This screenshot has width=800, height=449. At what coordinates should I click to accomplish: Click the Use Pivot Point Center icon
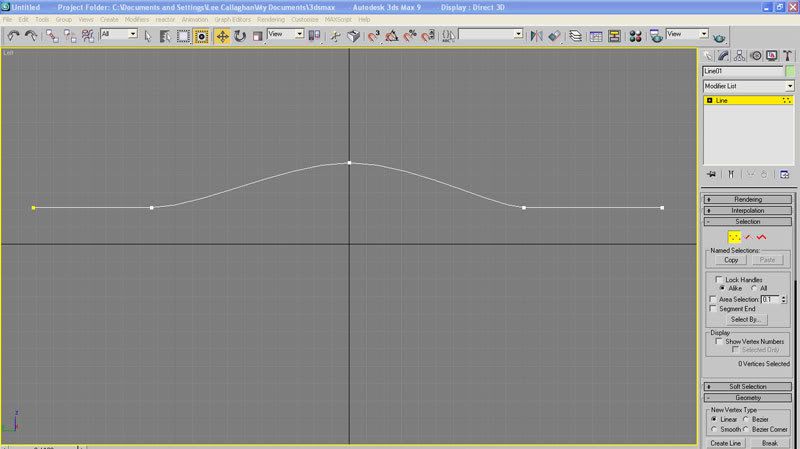click(315, 36)
